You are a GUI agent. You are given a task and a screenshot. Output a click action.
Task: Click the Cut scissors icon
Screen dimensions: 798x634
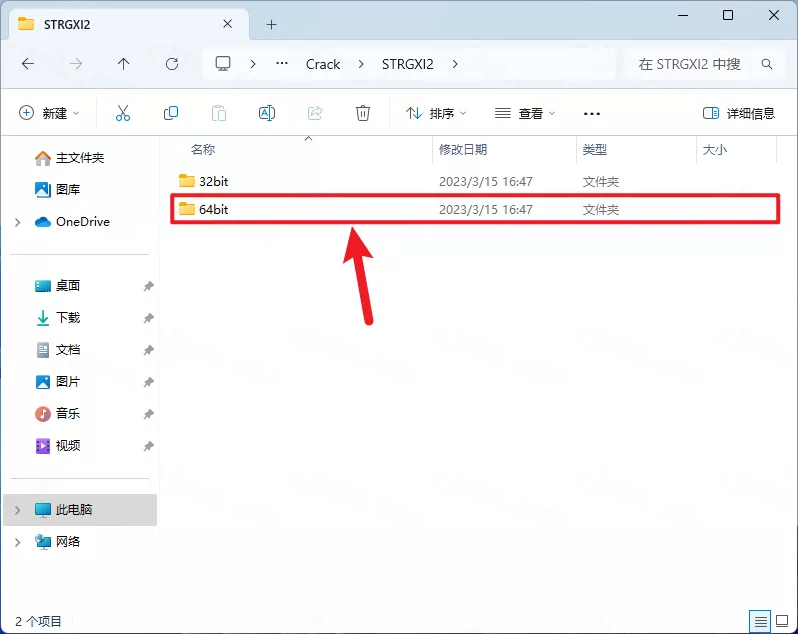tap(123, 113)
